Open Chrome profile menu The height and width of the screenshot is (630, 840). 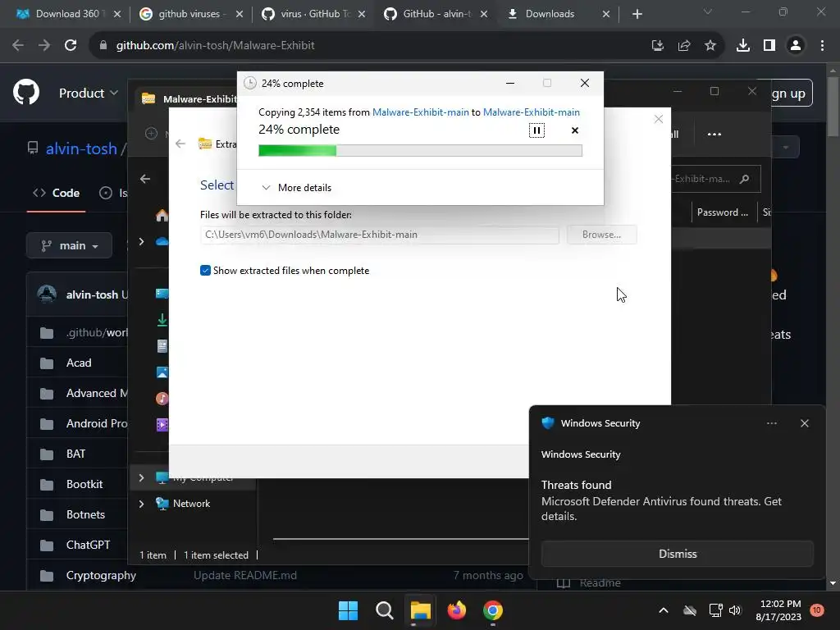(x=796, y=46)
